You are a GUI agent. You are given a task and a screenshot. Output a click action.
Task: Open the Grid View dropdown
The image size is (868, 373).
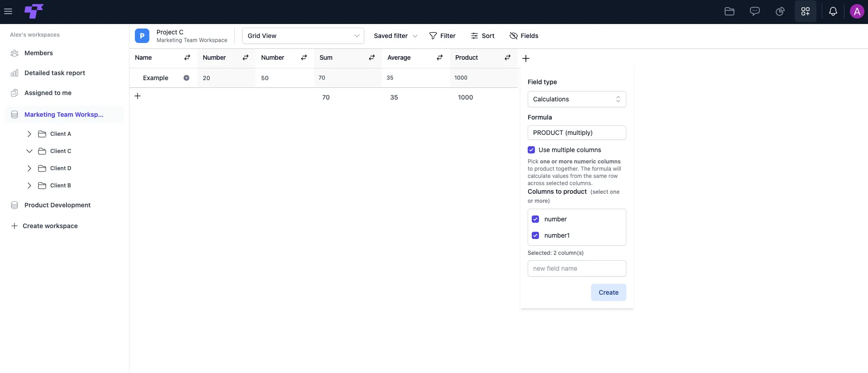(303, 36)
